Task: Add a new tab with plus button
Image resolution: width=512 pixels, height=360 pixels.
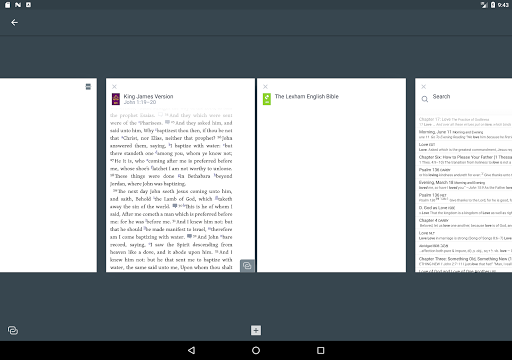Action: point(256,330)
